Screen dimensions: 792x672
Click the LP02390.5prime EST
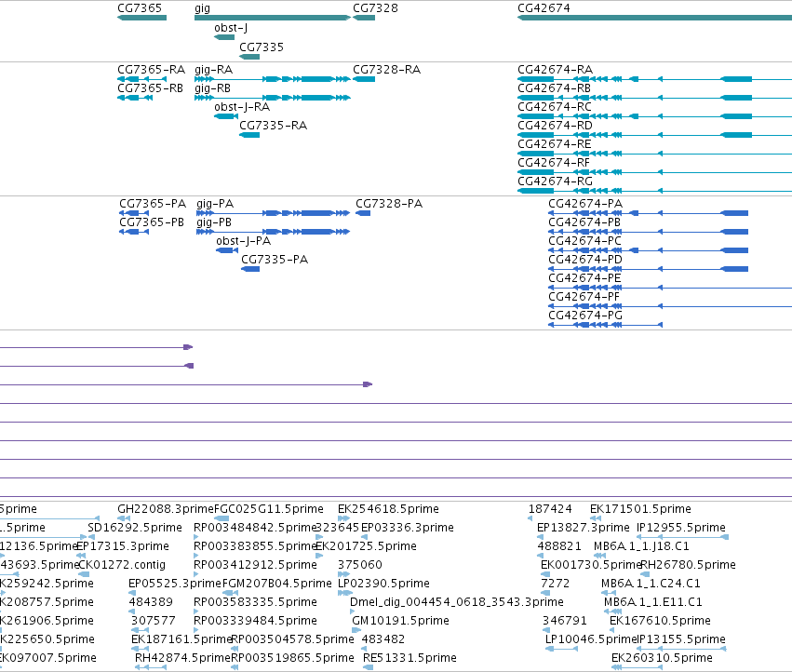pos(345,593)
